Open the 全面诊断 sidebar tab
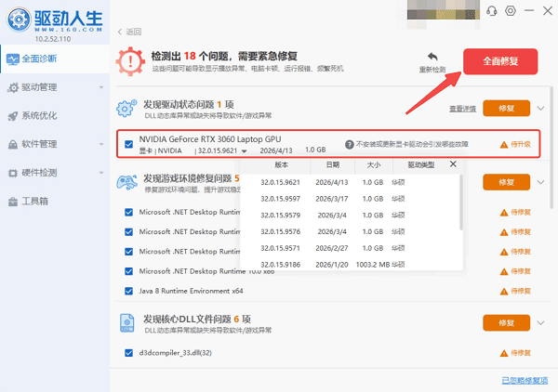The width and height of the screenshot is (558, 392). (55, 59)
